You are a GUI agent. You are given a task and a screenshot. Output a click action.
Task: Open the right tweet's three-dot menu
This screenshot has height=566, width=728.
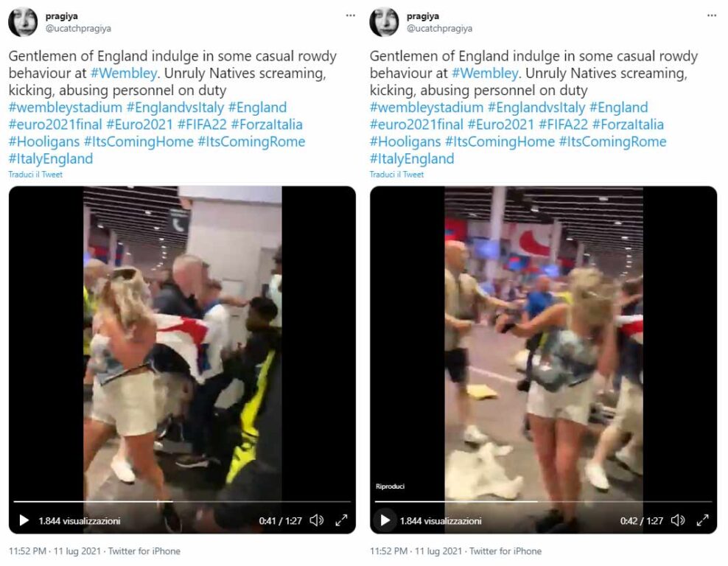(712, 15)
